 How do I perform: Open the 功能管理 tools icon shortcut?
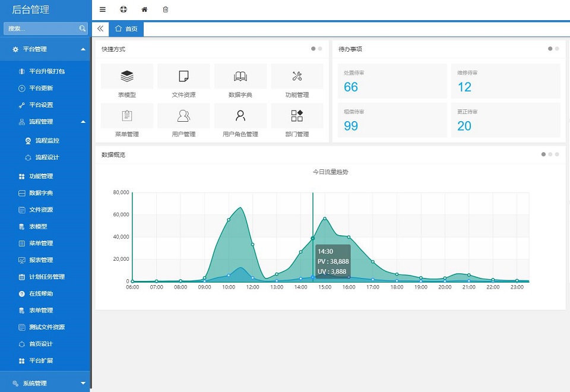pyautogui.click(x=297, y=77)
